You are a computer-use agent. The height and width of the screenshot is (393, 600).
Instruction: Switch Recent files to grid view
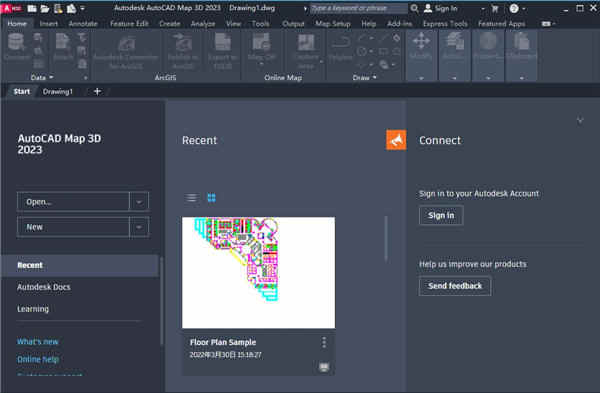point(211,198)
